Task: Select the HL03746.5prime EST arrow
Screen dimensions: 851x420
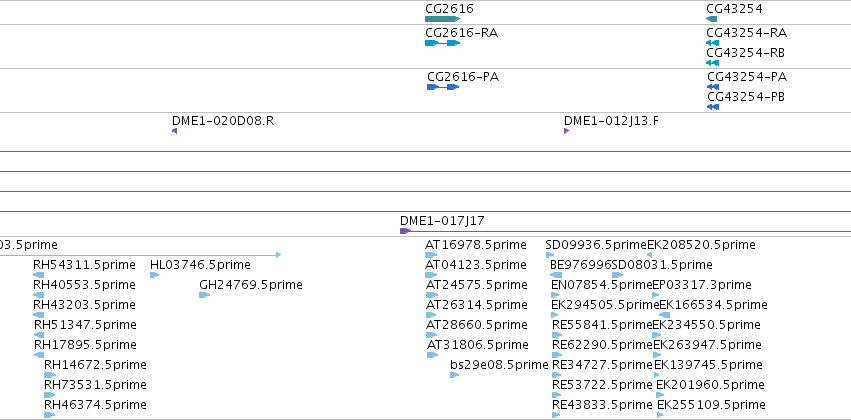Action: (155, 275)
